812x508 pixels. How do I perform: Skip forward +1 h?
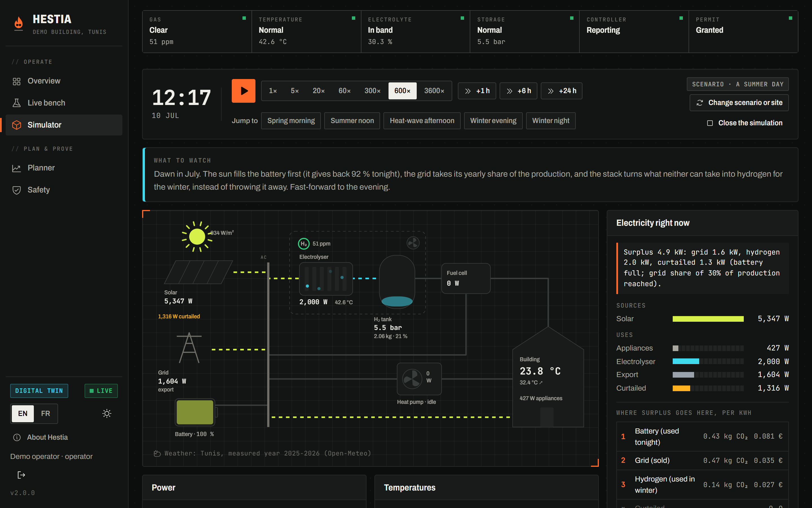coord(477,91)
